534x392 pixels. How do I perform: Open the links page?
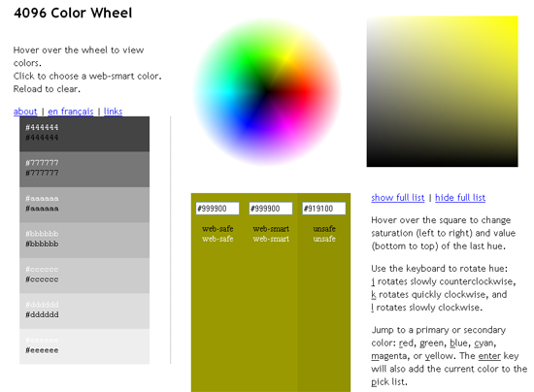coord(113,112)
